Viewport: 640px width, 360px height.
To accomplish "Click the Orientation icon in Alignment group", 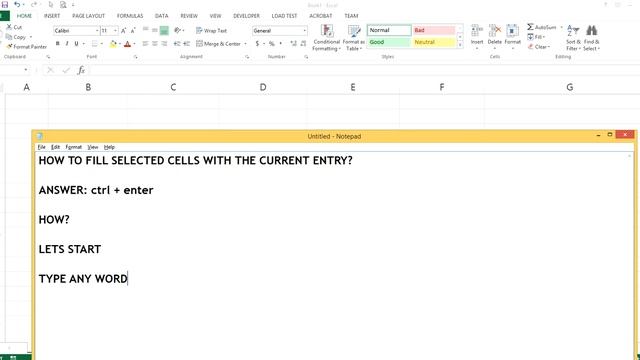I will [178, 30].
